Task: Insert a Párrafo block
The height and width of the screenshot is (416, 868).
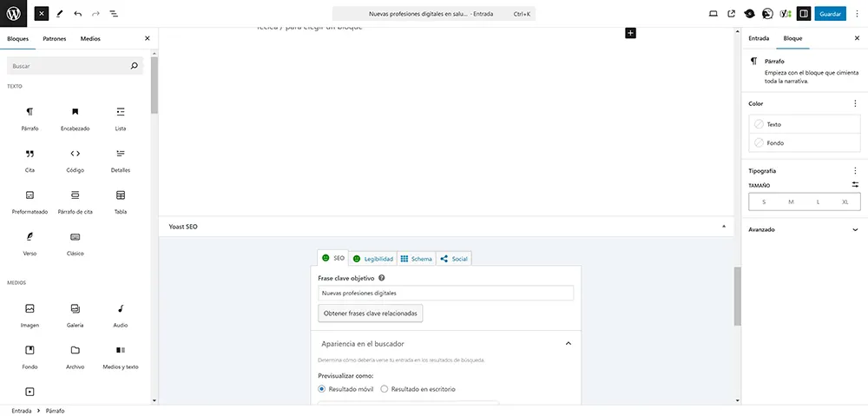Action: tap(30, 117)
